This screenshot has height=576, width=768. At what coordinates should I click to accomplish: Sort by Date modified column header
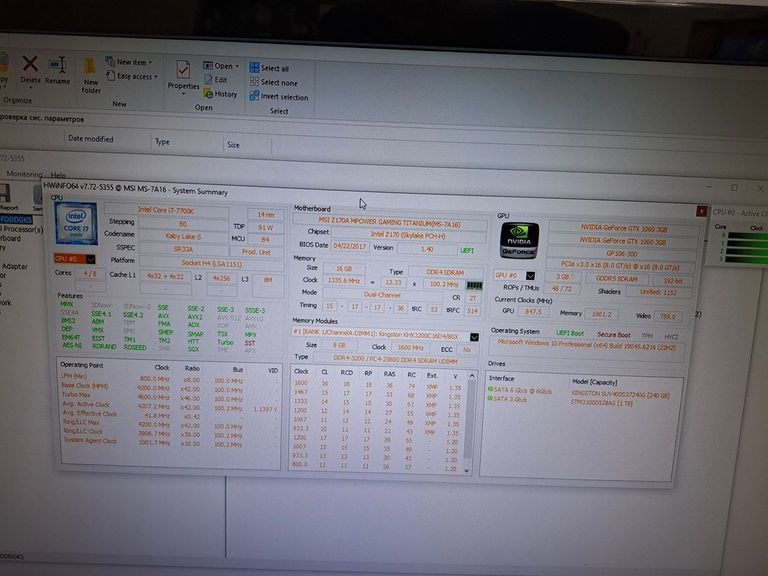click(91, 139)
